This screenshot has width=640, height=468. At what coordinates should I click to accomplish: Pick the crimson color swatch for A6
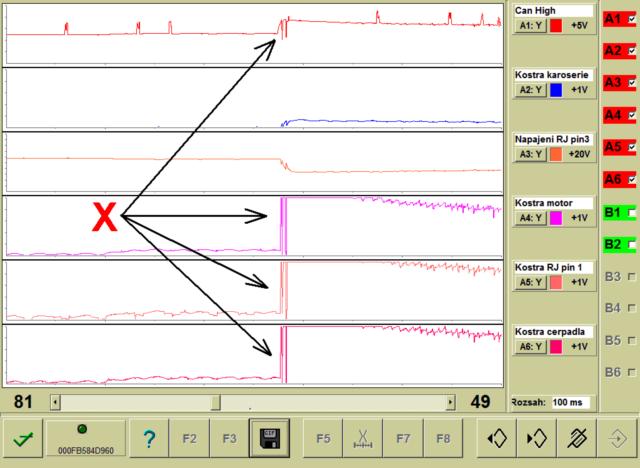pyautogui.click(x=556, y=347)
